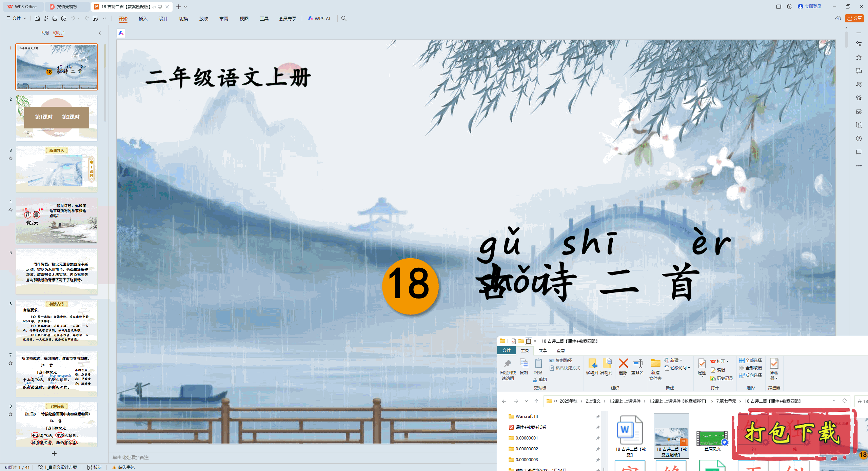Expand the Explorer address bar history dropdown
The image size is (868, 471).
point(834,401)
